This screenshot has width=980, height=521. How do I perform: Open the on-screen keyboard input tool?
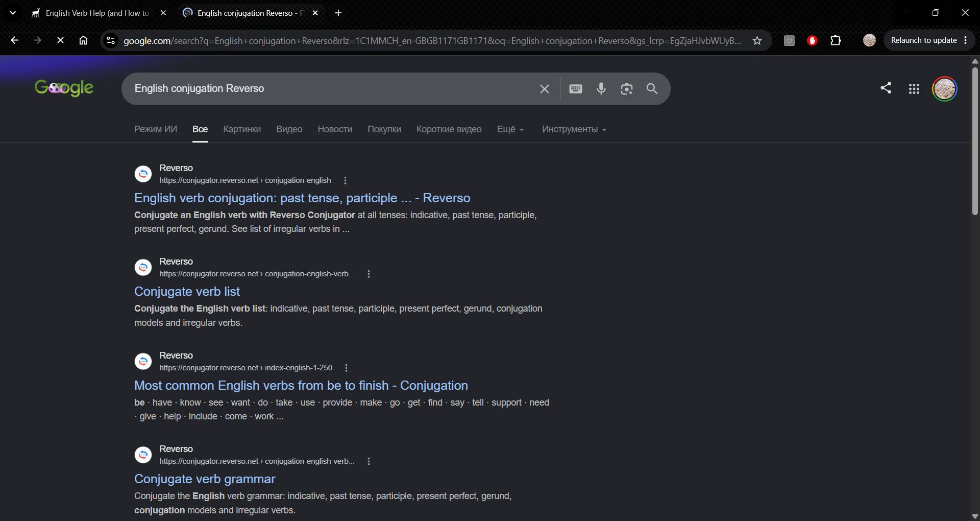point(576,89)
